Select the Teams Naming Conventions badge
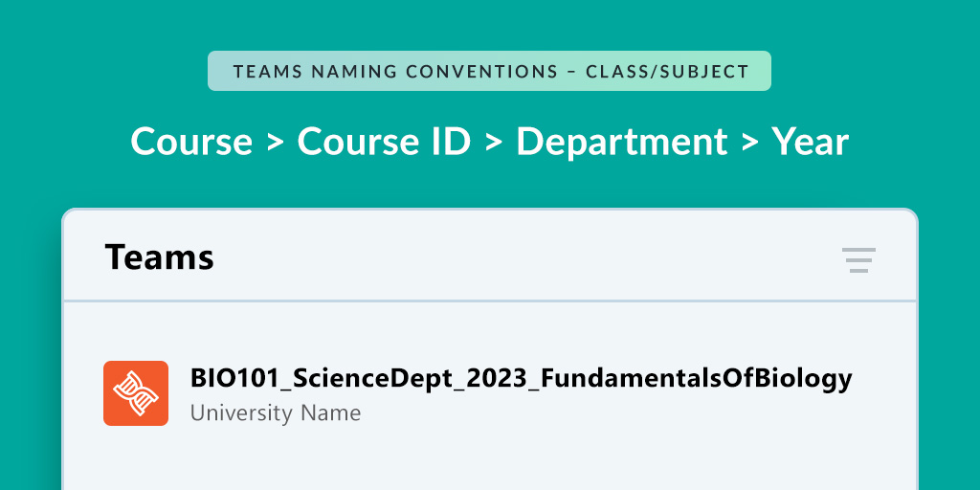The image size is (980, 490). tap(489, 71)
